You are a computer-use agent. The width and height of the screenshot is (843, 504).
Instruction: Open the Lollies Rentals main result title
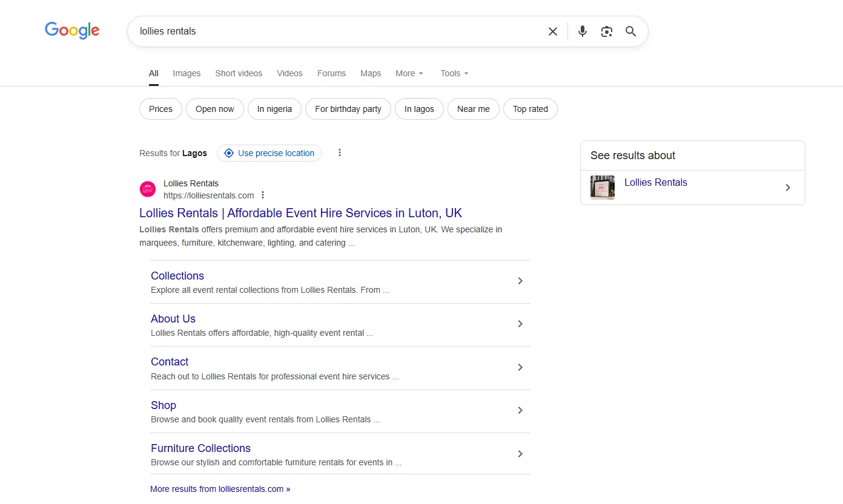coord(300,213)
